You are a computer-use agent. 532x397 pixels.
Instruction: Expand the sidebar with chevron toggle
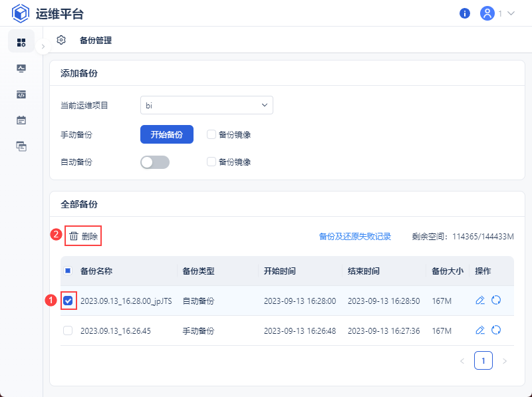point(43,47)
